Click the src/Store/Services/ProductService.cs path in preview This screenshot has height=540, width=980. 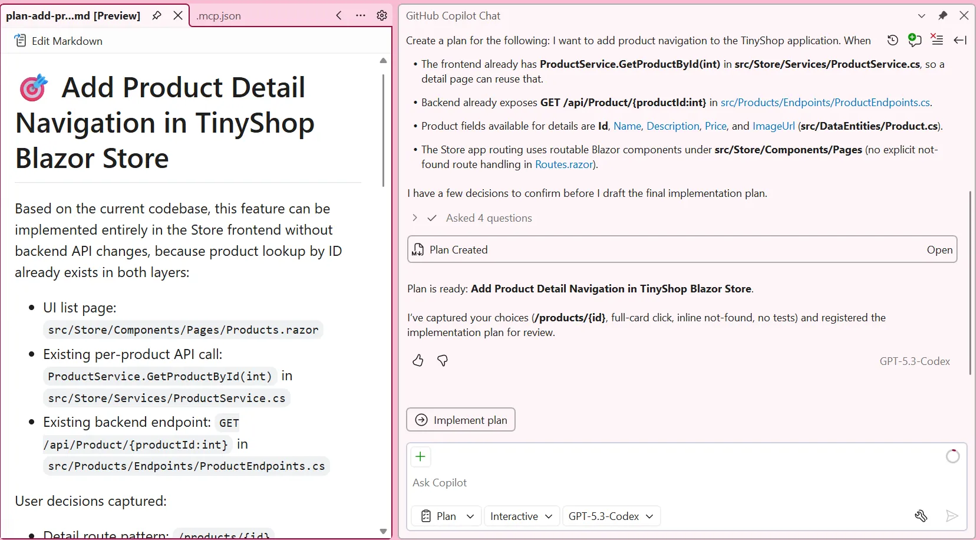pos(167,399)
